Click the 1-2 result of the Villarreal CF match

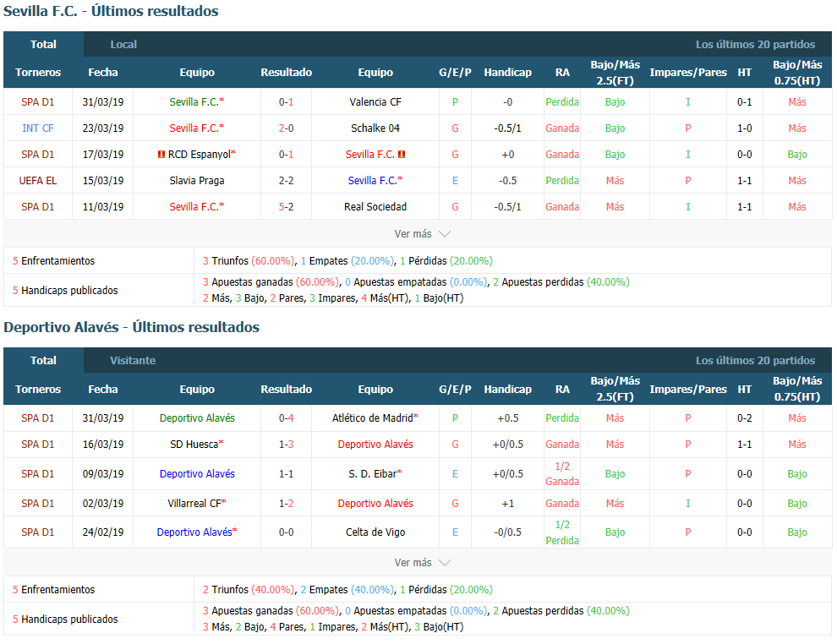(286, 503)
